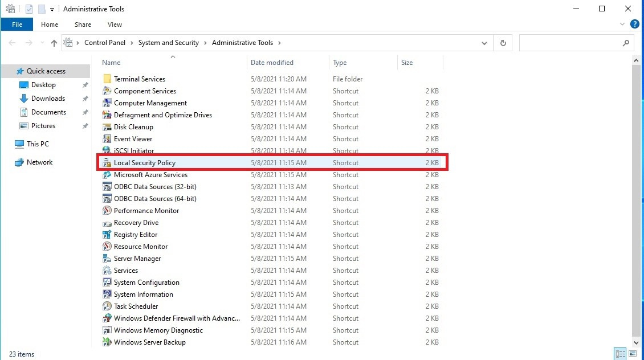This screenshot has width=644, height=360.
Task: Open Pictures in the navigation pane
Action: point(43,126)
